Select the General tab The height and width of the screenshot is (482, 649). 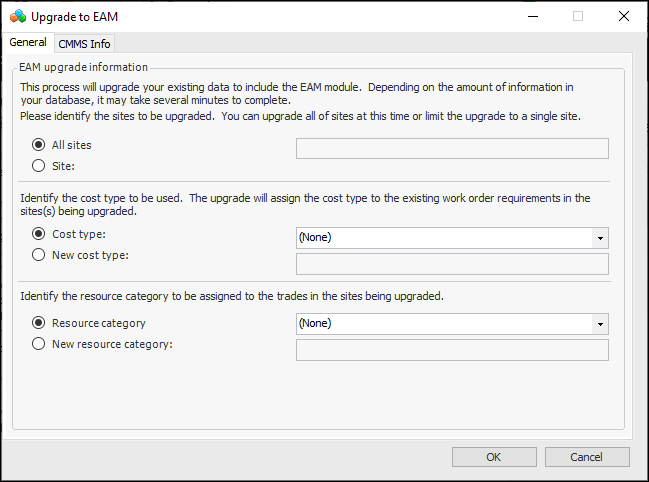(28, 42)
